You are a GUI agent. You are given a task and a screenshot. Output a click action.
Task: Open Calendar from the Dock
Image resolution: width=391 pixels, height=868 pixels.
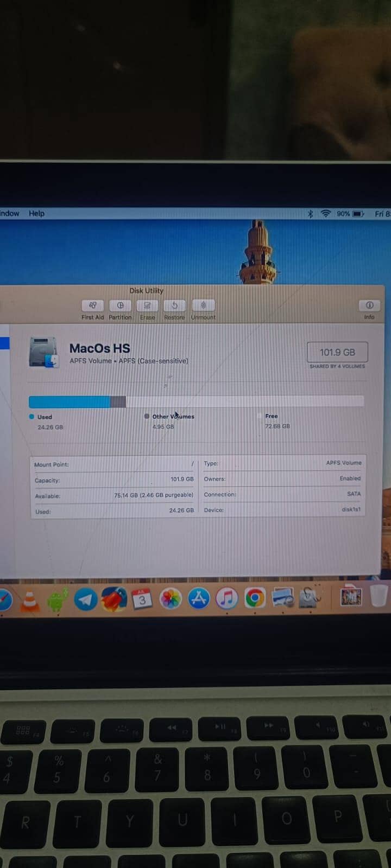pyautogui.click(x=142, y=598)
